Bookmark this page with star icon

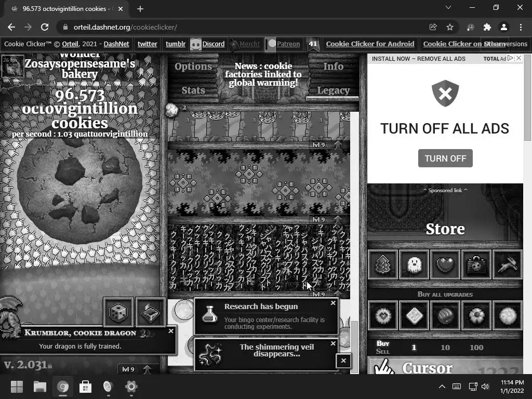[x=449, y=27]
